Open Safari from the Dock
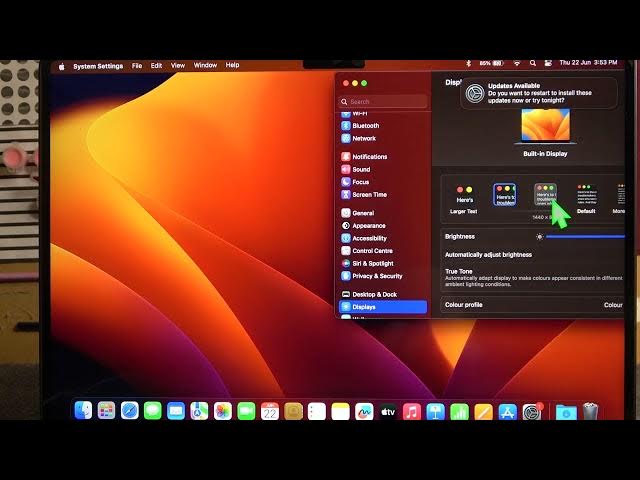This screenshot has width=640, height=480. (x=129, y=411)
